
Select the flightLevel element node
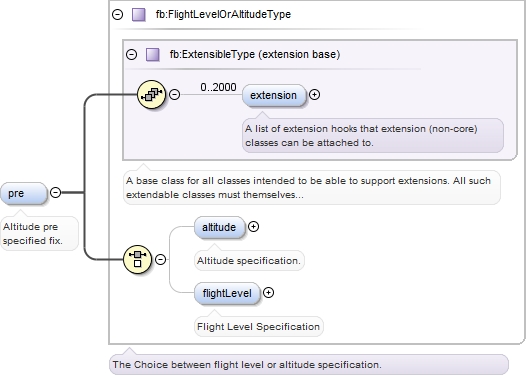pos(227,293)
